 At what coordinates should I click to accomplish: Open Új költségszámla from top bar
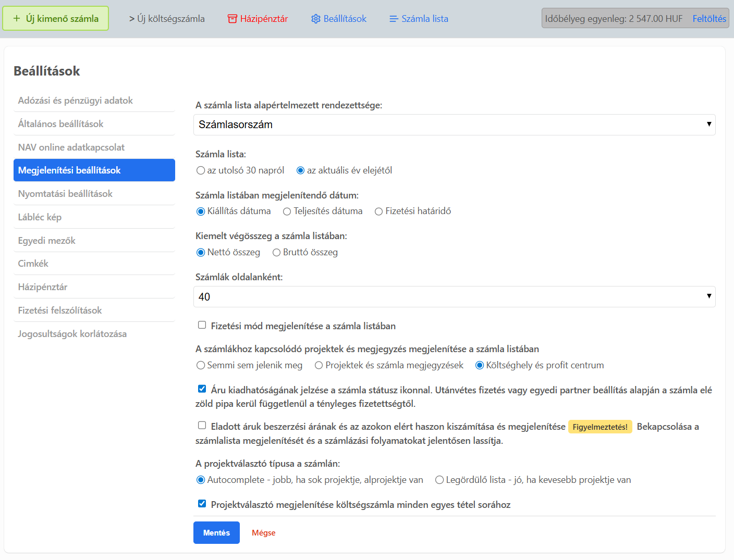click(167, 19)
